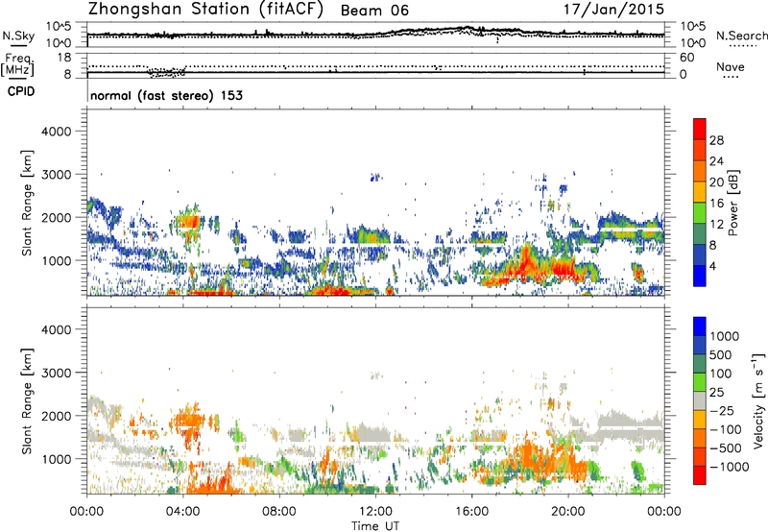Click the '1000' tick on the Velocity scale
The height and width of the screenshot is (532, 768).
coord(725,336)
